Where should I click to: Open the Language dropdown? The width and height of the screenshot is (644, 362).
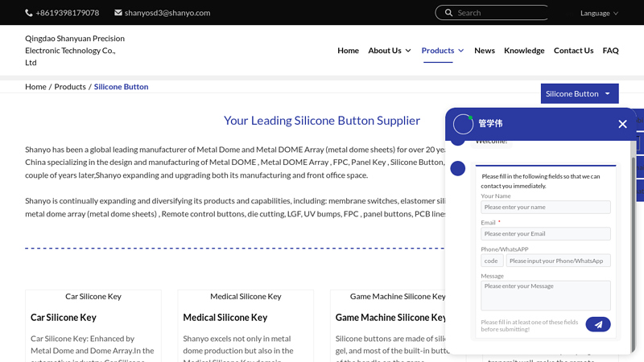pos(599,13)
